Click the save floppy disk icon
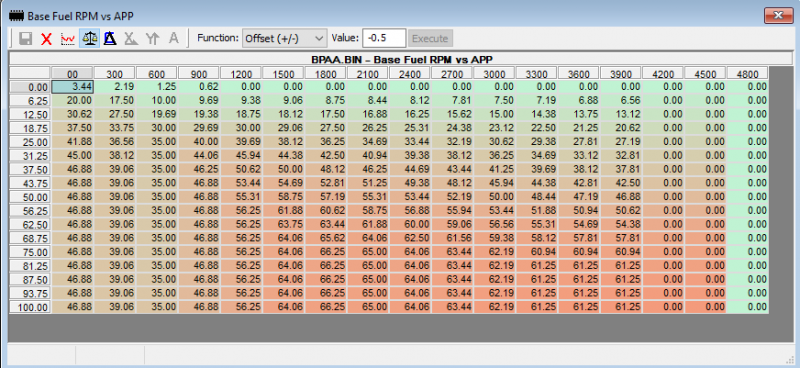Screen dimensions: 800x368 pos(26,38)
